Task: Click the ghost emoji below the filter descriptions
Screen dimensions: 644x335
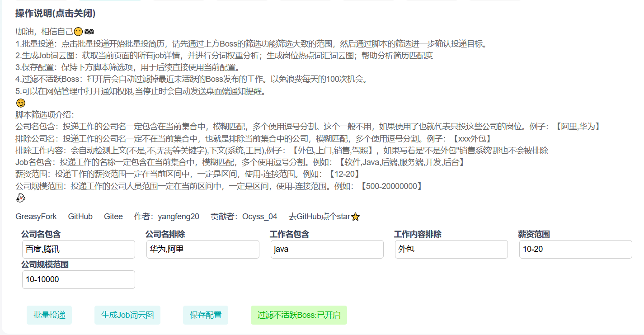Action: 20,198
